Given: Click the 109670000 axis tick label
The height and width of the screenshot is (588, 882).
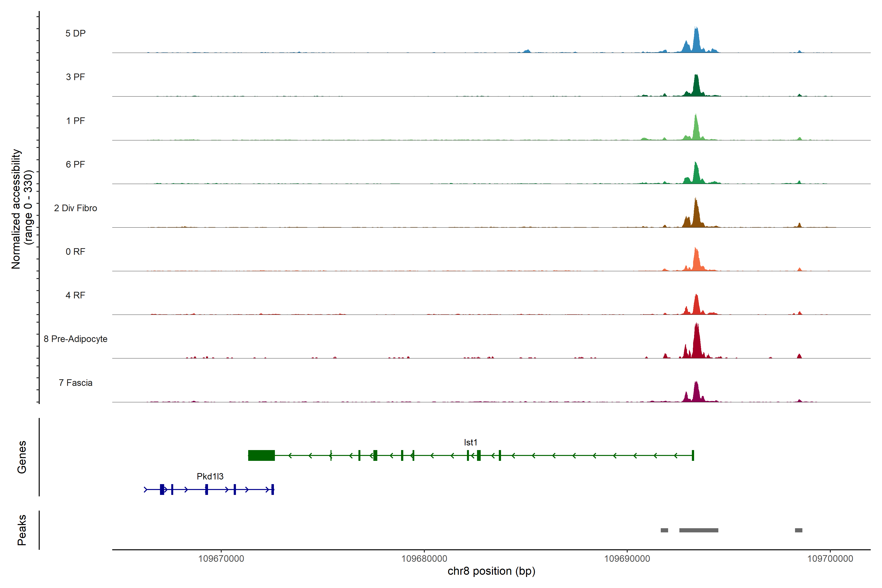Looking at the screenshot, I should pos(221,559).
